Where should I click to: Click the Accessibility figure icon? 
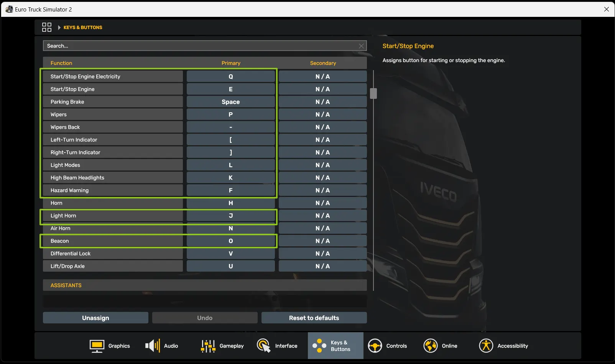[486, 346]
